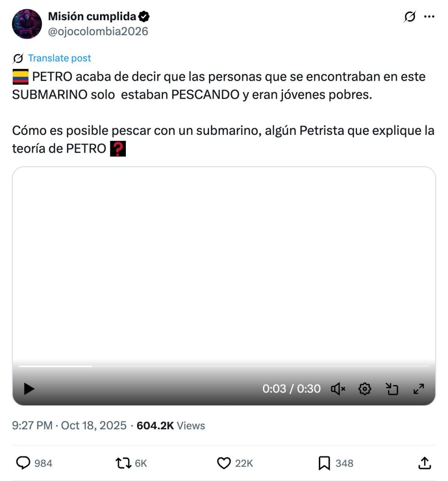The height and width of the screenshot is (481, 448).
Task: Enable picture-in-picture mode
Action: [x=392, y=388]
